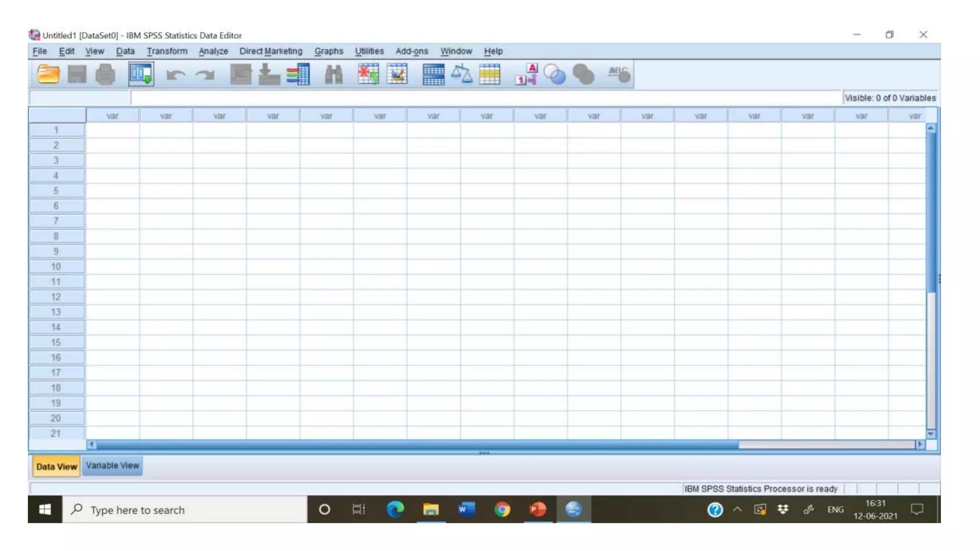The height and width of the screenshot is (551, 980).
Task: Click the vertical scrollbar down arrow
Action: pyautogui.click(x=931, y=434)
